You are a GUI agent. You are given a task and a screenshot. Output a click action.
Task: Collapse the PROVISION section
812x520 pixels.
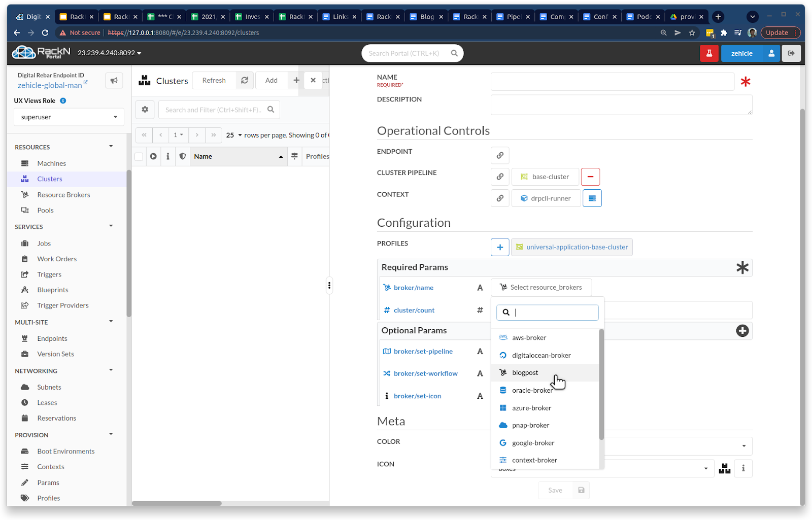[111, 434]
